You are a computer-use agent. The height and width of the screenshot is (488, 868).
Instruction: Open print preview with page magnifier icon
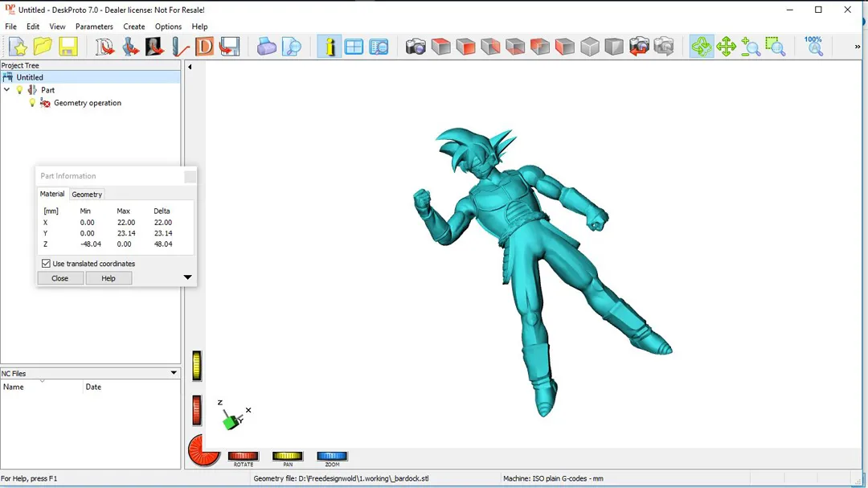pyautogui.click(x=291, y=47)
